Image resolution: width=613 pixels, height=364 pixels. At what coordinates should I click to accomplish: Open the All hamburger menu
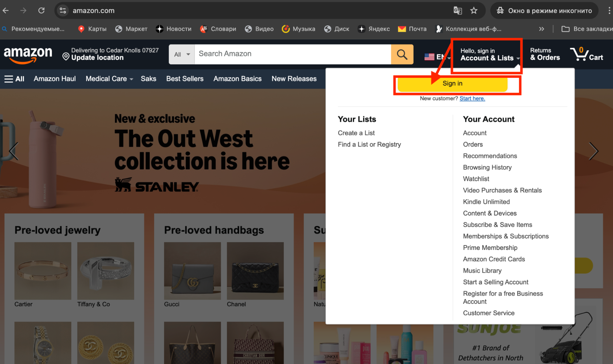tap(14, 79)
